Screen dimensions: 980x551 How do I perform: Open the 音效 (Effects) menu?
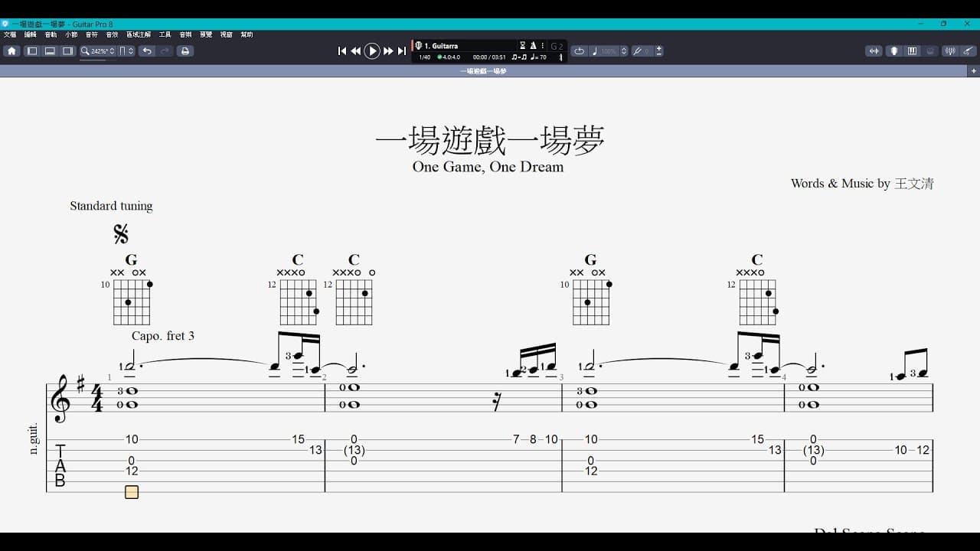[x=112, y=34]
